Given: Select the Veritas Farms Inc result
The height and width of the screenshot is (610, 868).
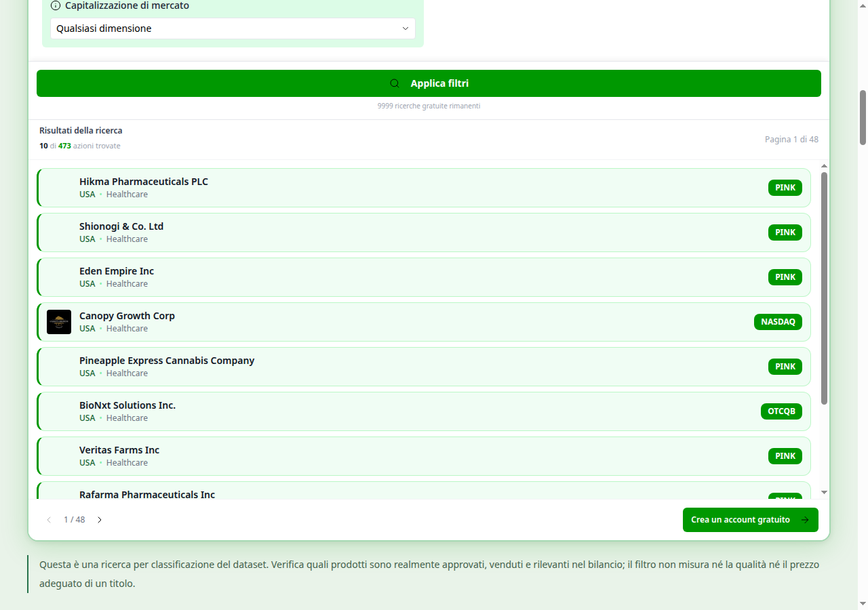Looking at the screenshot, I should (x=424, y=456).
